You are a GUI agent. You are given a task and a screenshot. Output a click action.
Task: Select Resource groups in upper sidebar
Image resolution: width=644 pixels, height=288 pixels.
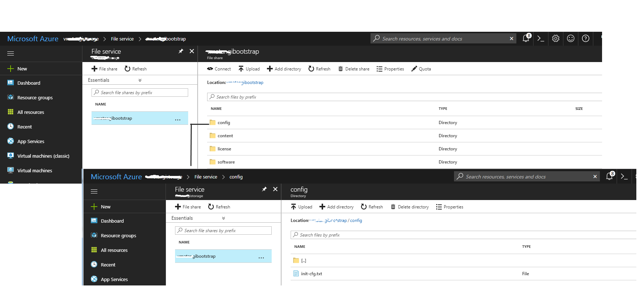click(x=35, y=97)
